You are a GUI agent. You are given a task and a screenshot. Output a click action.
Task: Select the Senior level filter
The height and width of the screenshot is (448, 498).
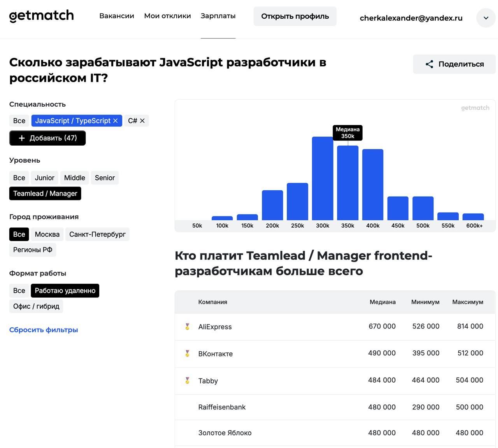(x=105, y=178)
